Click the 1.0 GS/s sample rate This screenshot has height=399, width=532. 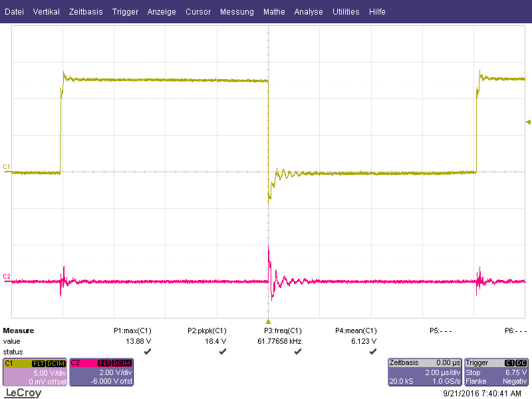click(x=446, y=381)
